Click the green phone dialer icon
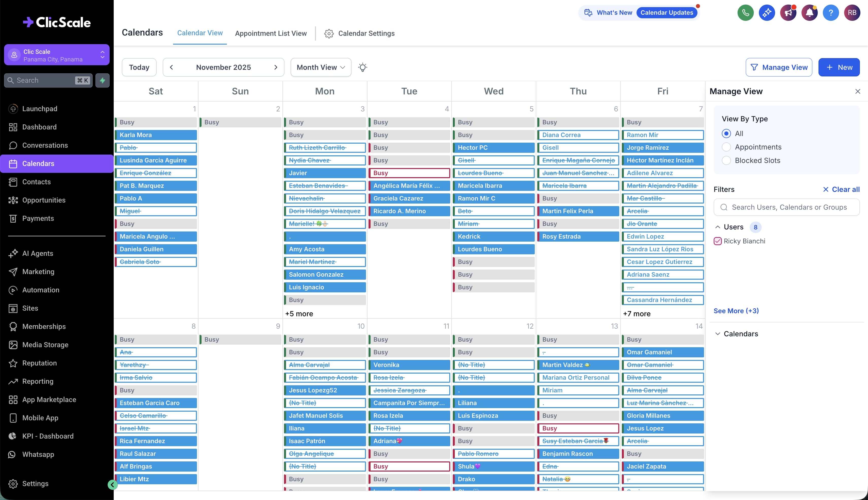Image resolution: width=868 pixels, height=500 pixels. coord(745,13)
